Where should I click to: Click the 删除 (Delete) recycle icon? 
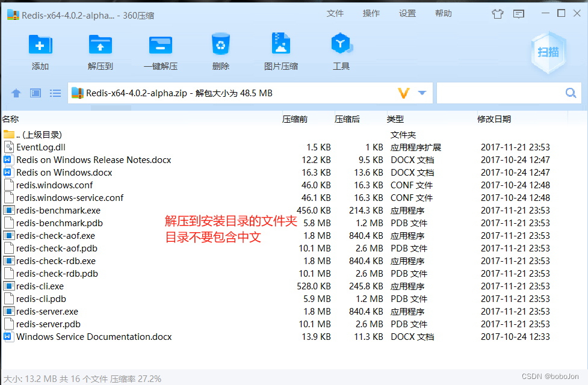pos(220,45)
